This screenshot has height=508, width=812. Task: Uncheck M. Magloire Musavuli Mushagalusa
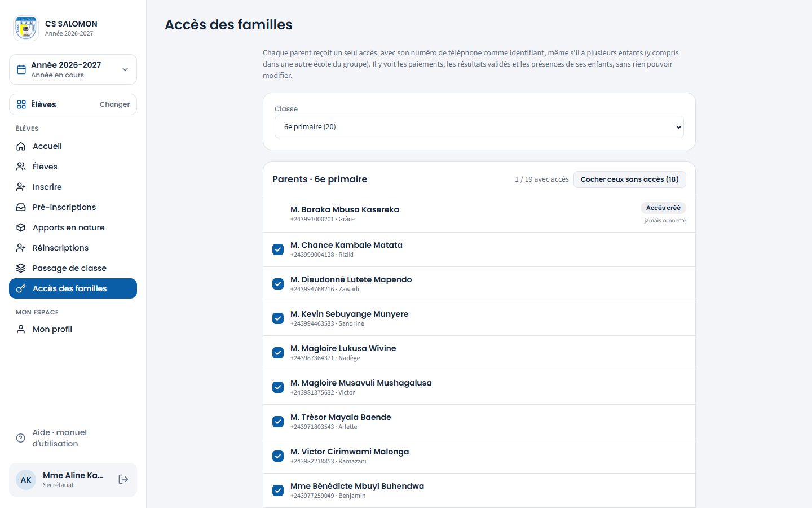point(278,387)
